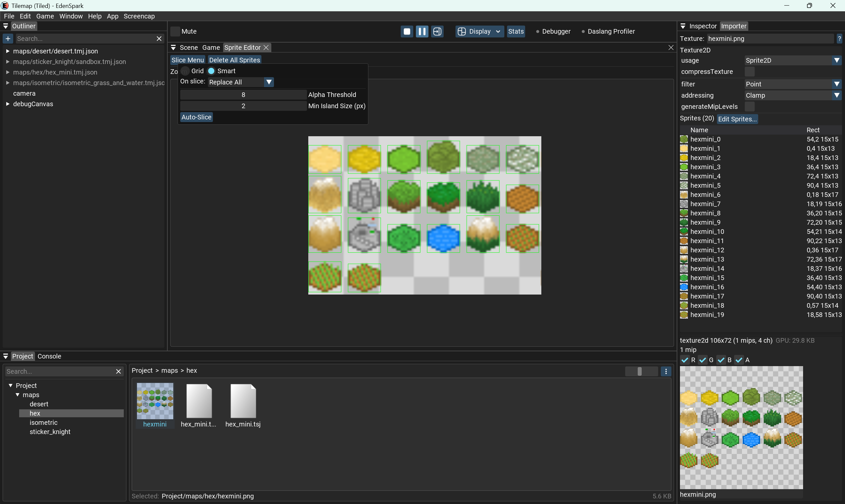Toggle the compressTexture checkbox

pos(750,72)
